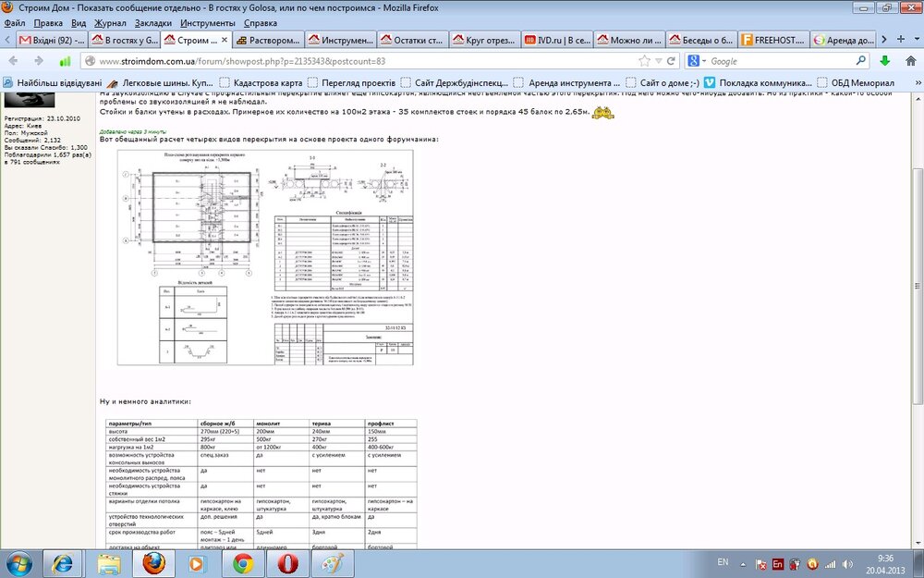Launch Google Chrome from the taskbar

tap(243, 563)
